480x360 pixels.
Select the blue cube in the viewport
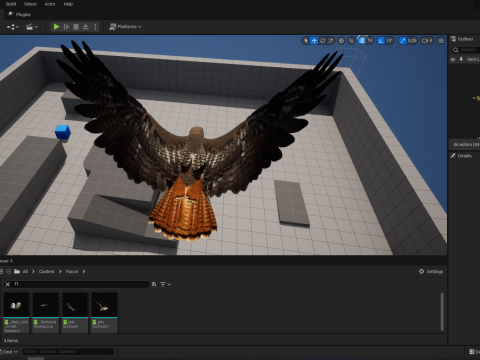coord(62,132)
